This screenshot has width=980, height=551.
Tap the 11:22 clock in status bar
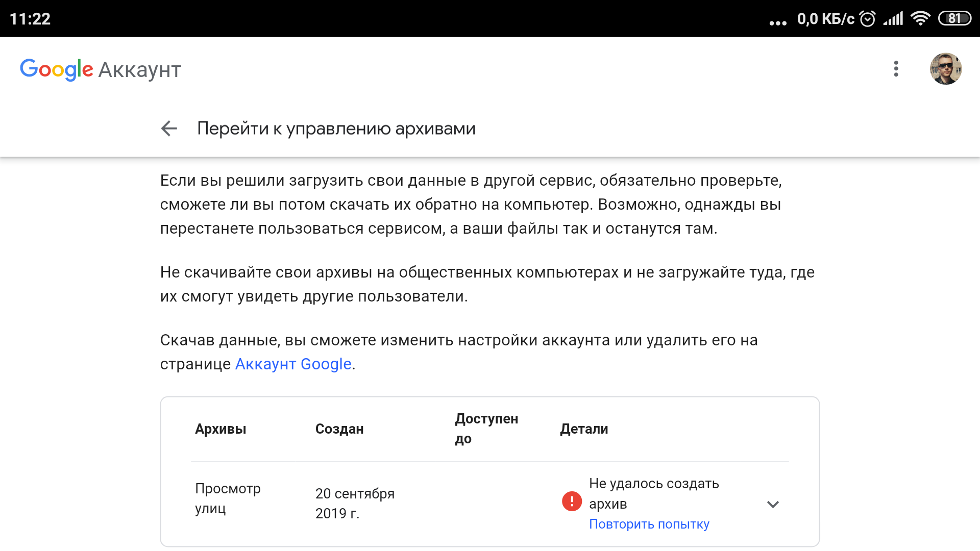[x=30, y=19]
